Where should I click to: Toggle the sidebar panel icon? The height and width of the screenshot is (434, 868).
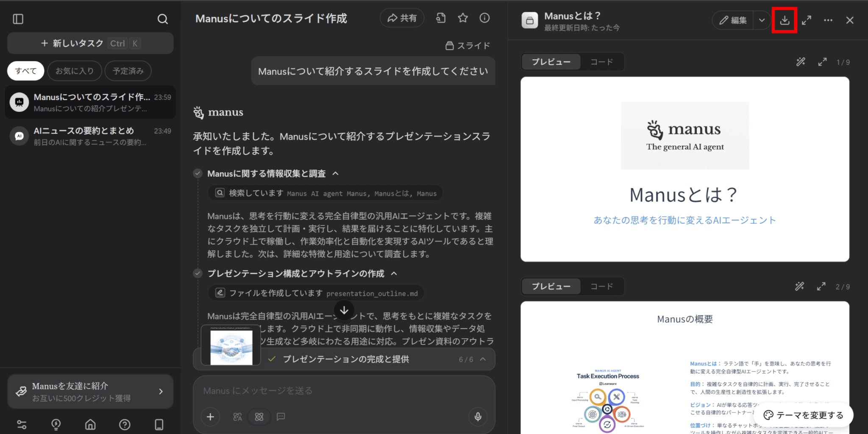18,19
